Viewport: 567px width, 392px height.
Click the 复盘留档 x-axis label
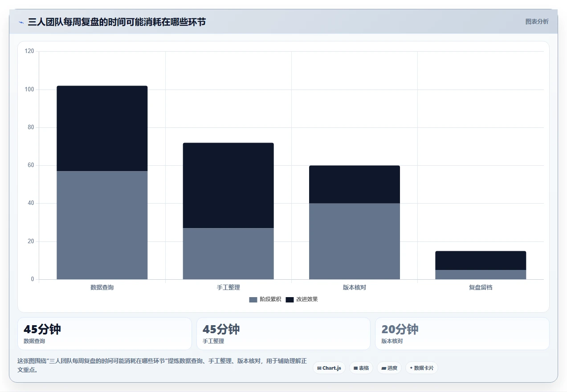click(x=481, y=287)
